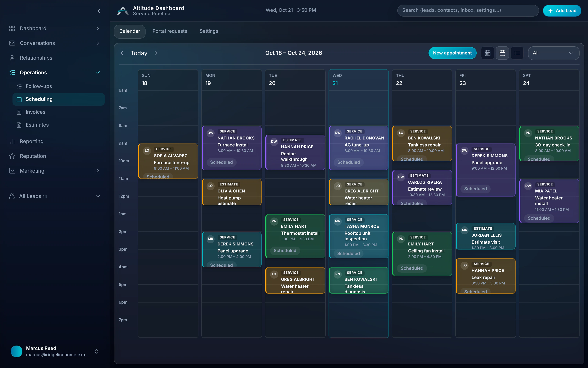
Task: Expand the Marketing menu chevron
Action: coord(98,171)
